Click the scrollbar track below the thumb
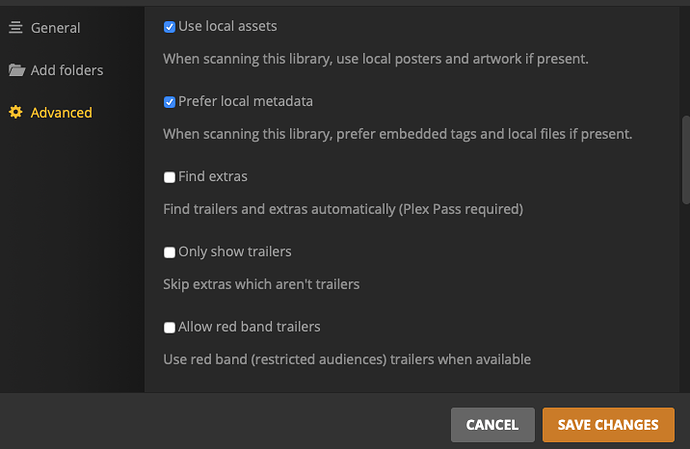The height and width of the screenshot is (449, 690). (685, 300)
